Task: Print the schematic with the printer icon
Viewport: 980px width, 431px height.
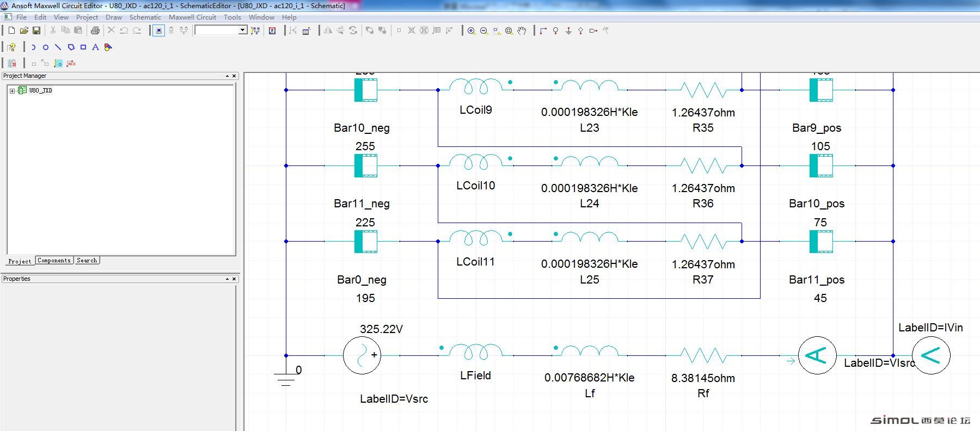Action: tap(95, 30)
